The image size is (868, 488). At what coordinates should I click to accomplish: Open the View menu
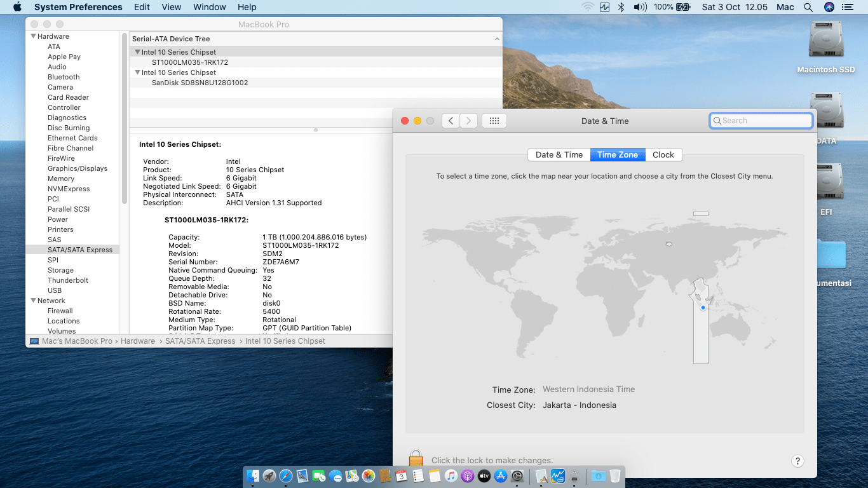(x=172, y=7)
